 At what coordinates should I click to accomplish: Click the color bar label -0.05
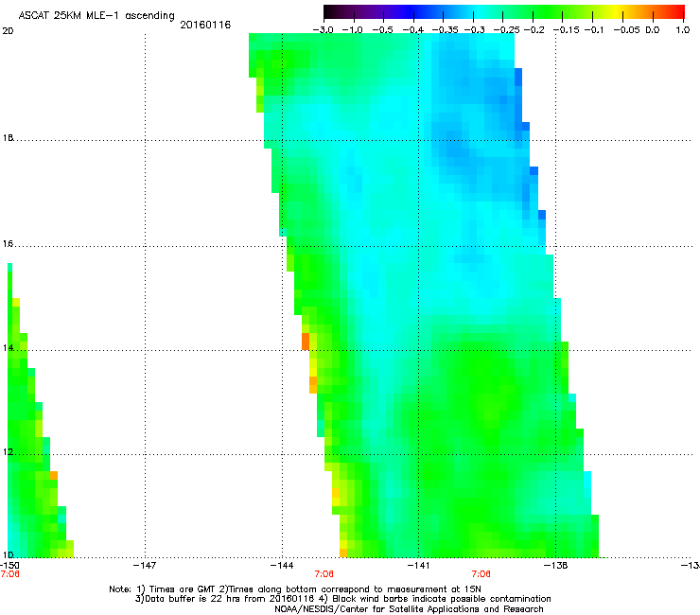[626, 30]
